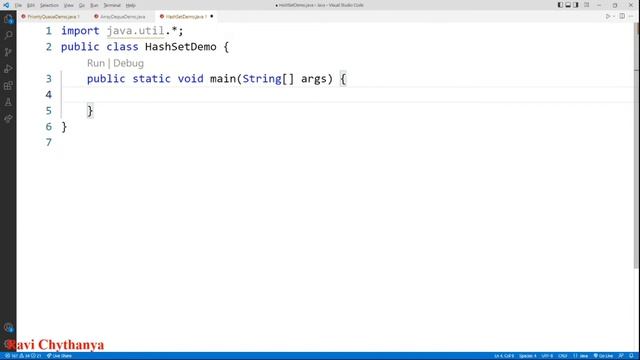Image resolution: width=640 pixels, height=360 pixels.
Task: Open the Run and Debug view
Action: (8, 69)
